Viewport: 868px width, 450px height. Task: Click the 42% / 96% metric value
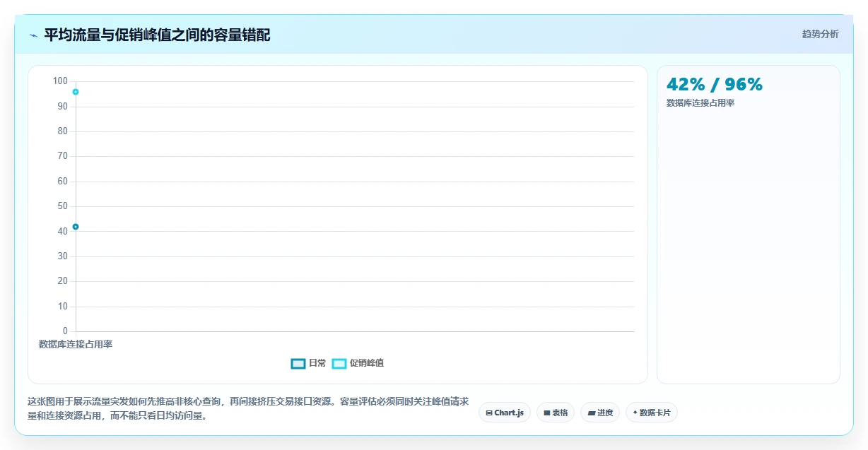coord(715,85)
